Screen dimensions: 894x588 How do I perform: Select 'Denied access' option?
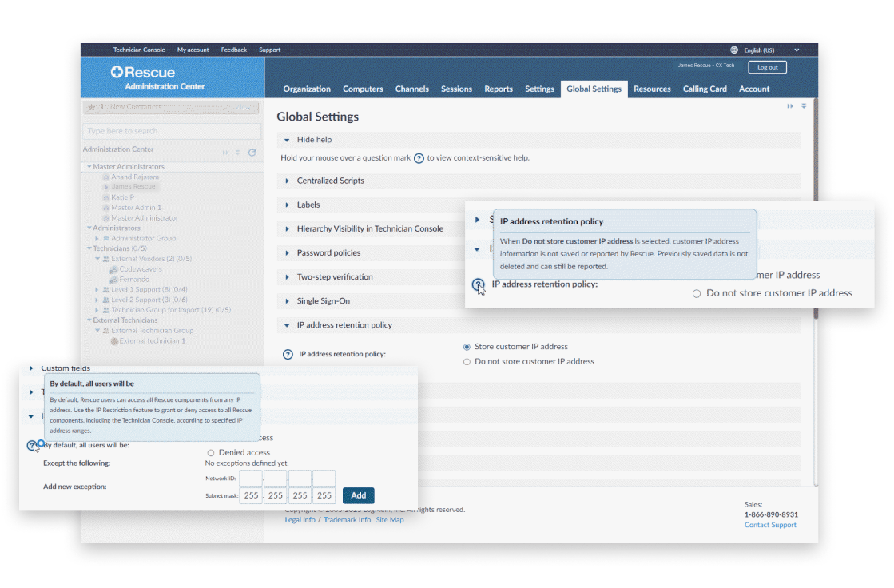[209, 452]
